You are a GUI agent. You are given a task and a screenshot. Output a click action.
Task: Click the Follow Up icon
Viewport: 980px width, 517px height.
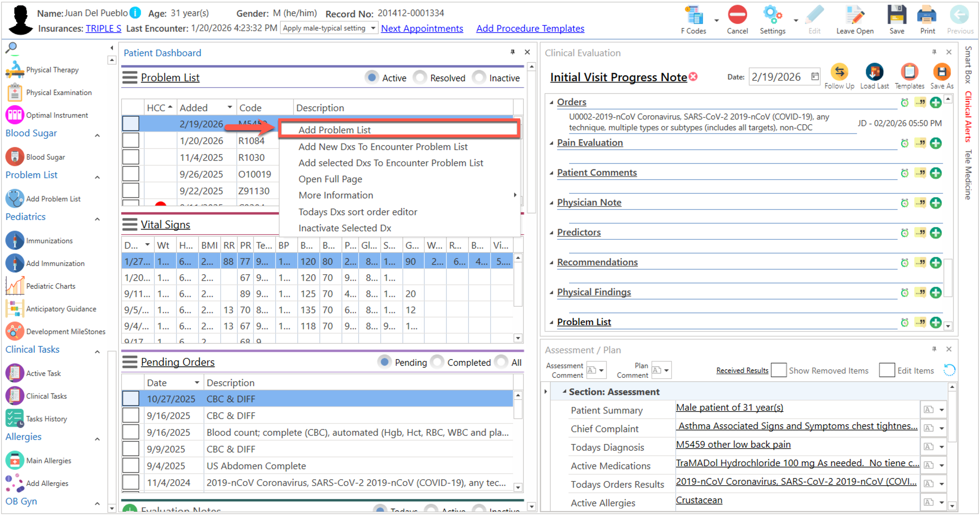pos(839,72)
